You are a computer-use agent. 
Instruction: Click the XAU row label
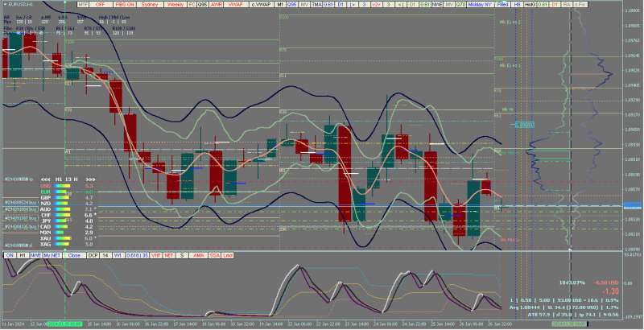pos(46,238)
